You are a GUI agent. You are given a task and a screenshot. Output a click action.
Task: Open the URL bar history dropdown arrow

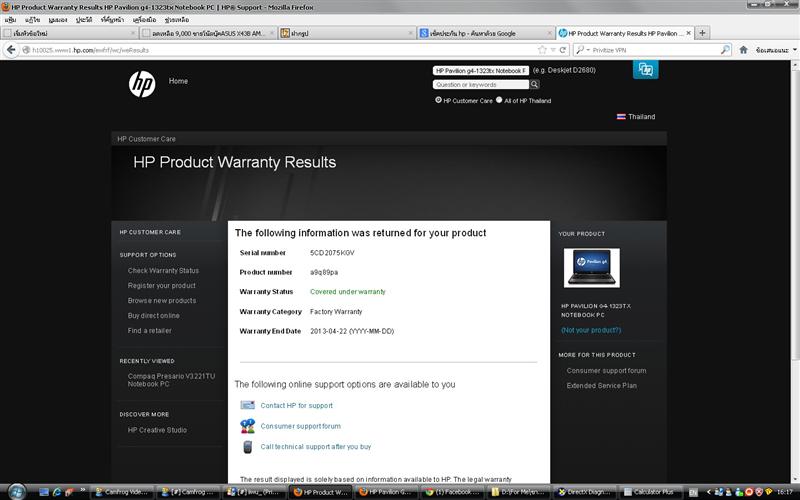pos(553,50)
